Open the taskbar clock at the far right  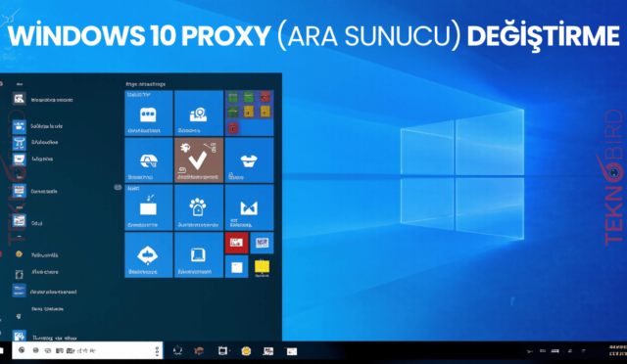tap(617, 350)
